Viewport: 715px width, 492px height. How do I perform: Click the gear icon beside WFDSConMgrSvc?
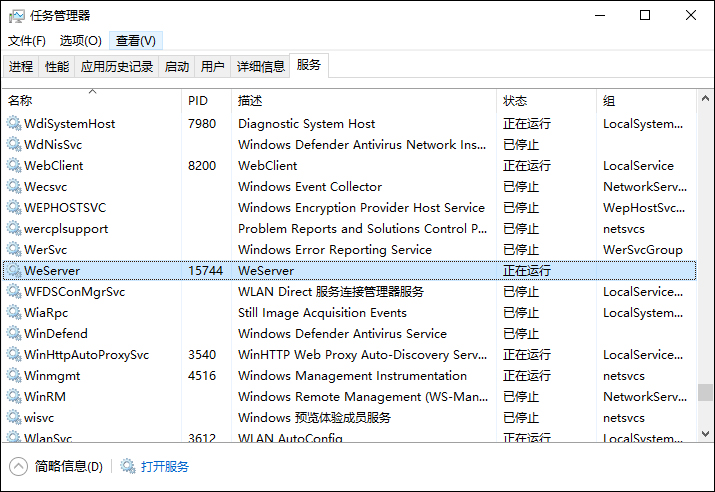point(14,291)
